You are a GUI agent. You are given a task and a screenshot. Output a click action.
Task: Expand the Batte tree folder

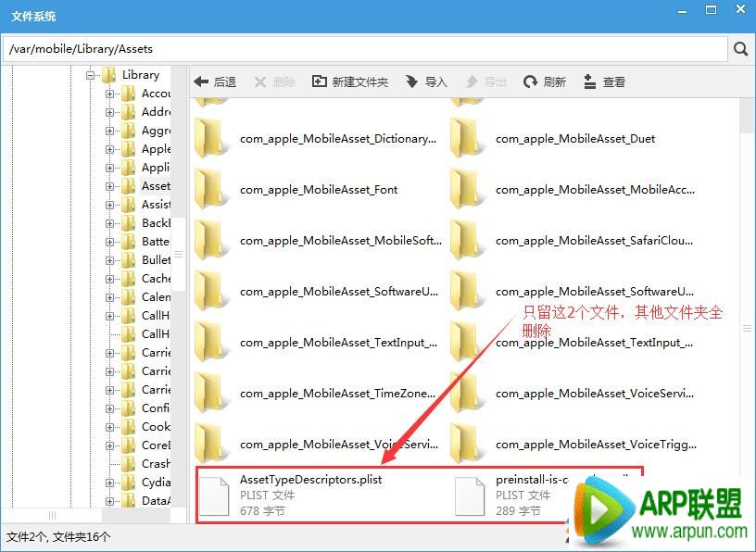tap(110, 242)
